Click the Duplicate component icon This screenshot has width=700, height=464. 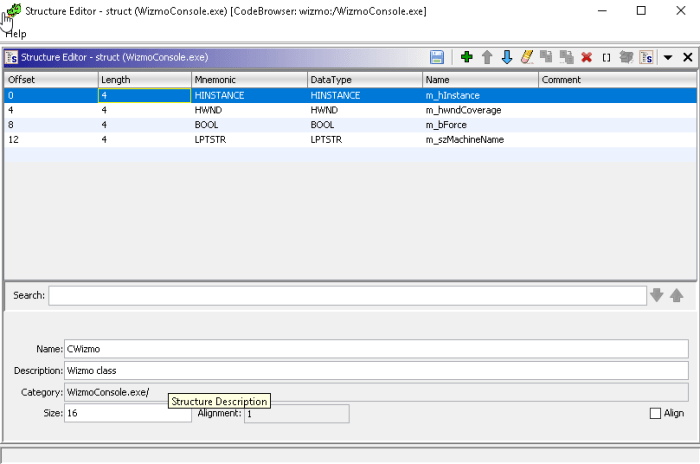546,57
